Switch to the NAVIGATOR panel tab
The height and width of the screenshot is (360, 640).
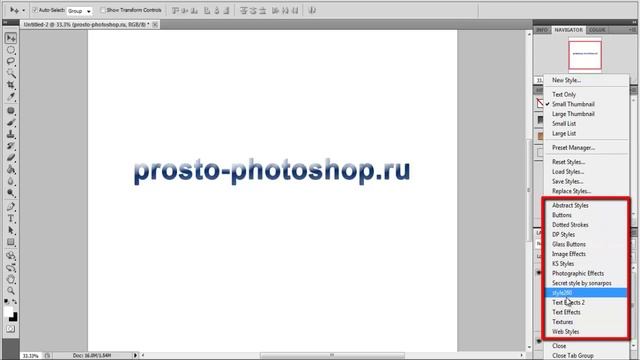(568, 30)
